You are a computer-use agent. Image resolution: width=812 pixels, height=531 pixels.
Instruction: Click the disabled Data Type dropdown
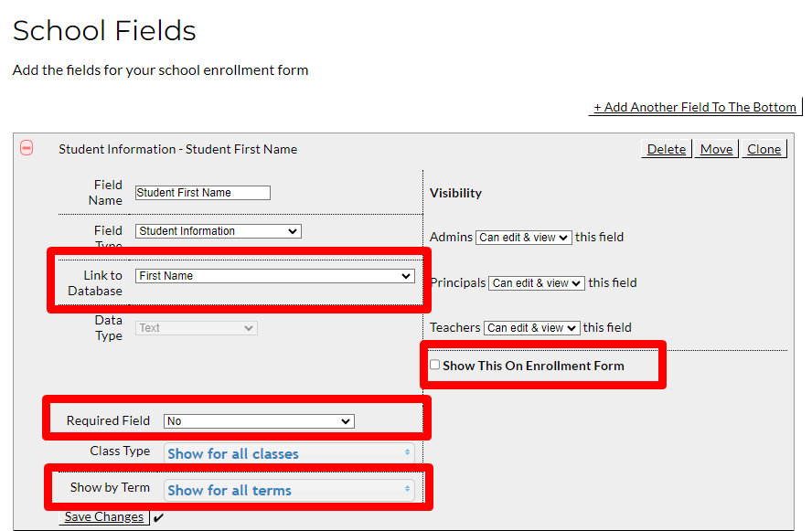coord(196,327)
